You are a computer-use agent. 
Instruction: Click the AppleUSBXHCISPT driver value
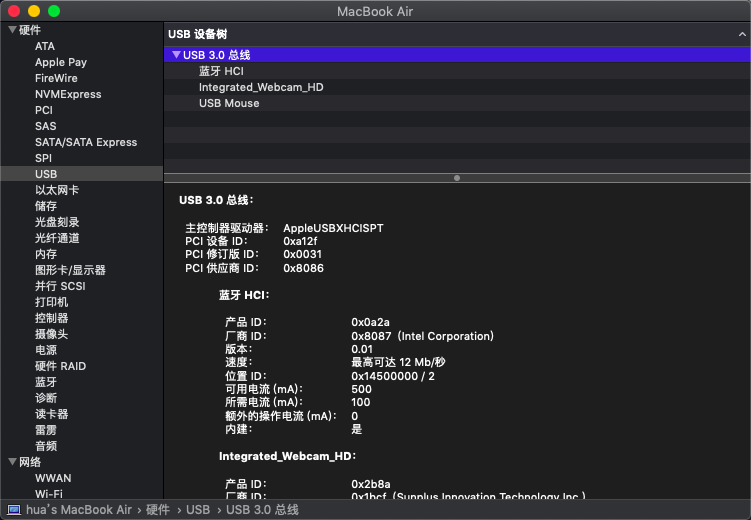(333, 228)
